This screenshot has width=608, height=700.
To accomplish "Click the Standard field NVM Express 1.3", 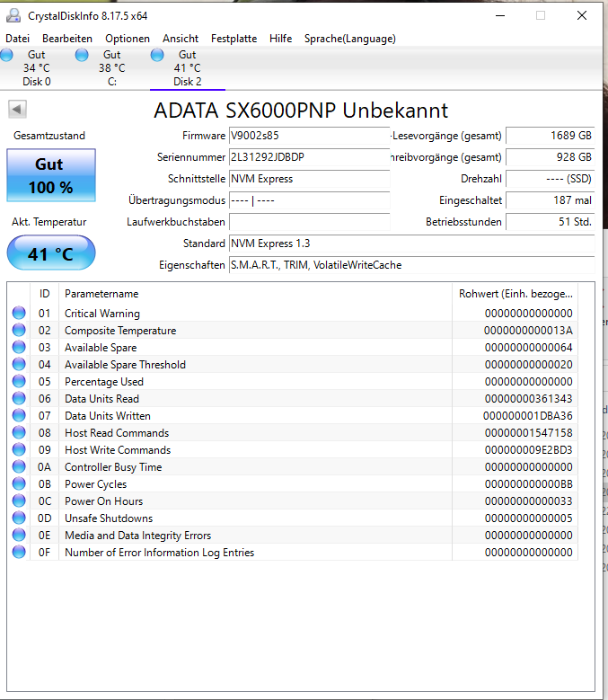I will pyautogui.click(x=411, y=244).
